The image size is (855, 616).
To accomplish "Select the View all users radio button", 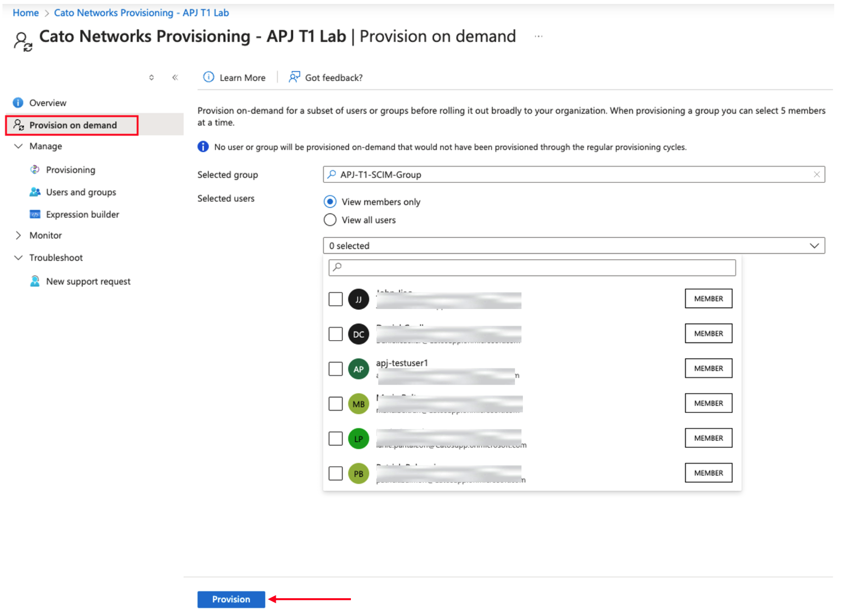I will pos(330,220).
